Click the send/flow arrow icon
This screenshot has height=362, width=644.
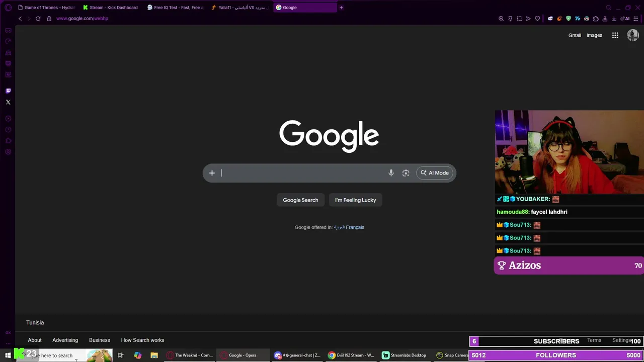pyautogui.click(x=528, y=19)
